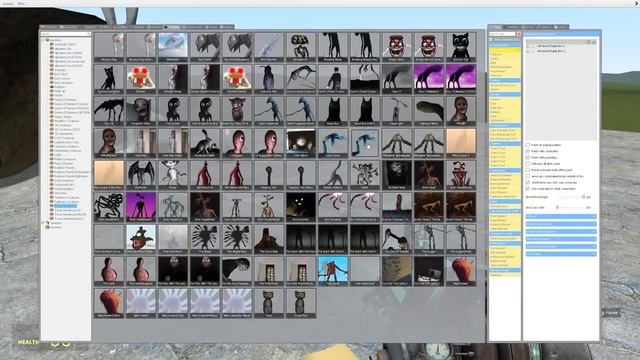Screen dimensions: 640x360
Task: Open the Advanced Duplicator 1 folder
Action: pos(551,46)
